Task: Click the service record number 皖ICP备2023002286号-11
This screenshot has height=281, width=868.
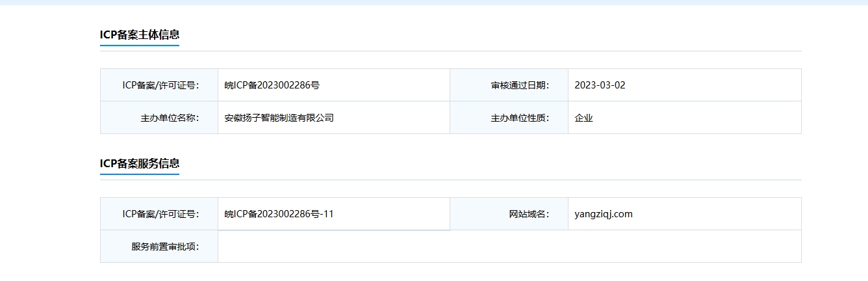Action: [279, 214]
